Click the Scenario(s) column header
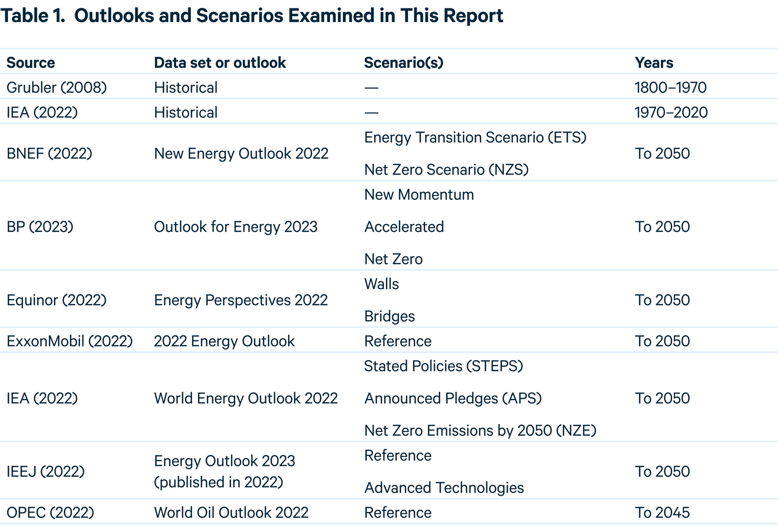778x532 pixels. coord(404,63)
